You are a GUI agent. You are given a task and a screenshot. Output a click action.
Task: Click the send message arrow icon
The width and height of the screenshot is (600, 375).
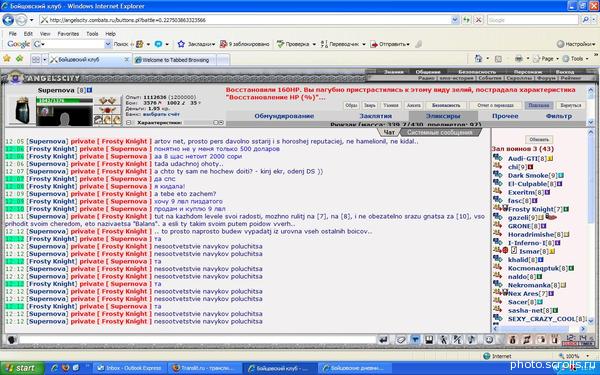pos(383,339)
